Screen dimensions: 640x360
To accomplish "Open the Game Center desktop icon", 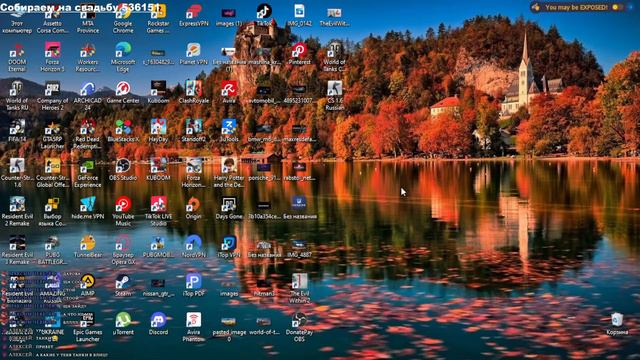I will tap(123, 93).
